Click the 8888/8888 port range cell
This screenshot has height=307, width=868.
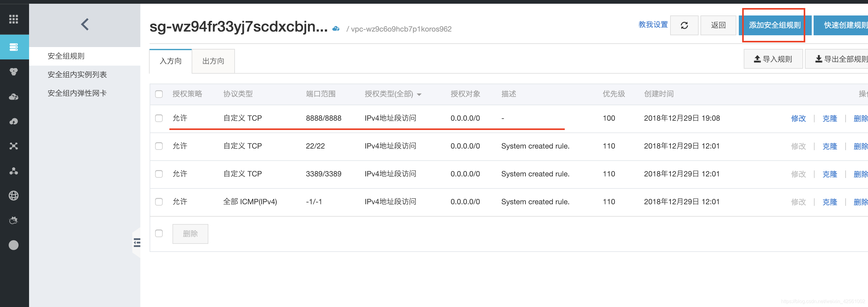pyautogui.click(x=323, y=118)
